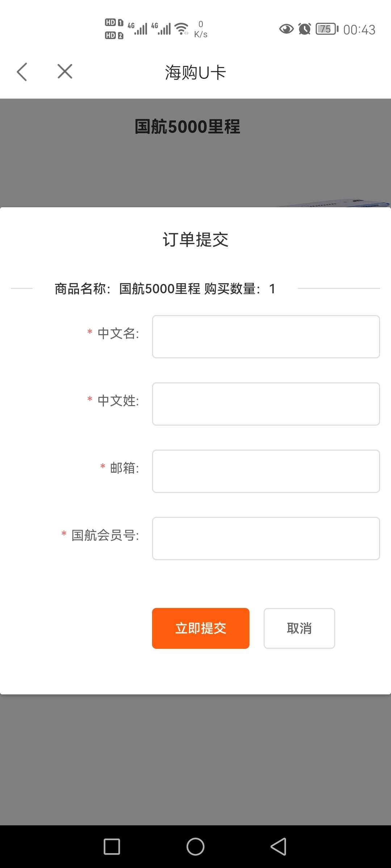Tap the battery indicator showing 75
Image resolution: width=391 pixels, height=868 pixels.
click(x=327, y=29)
